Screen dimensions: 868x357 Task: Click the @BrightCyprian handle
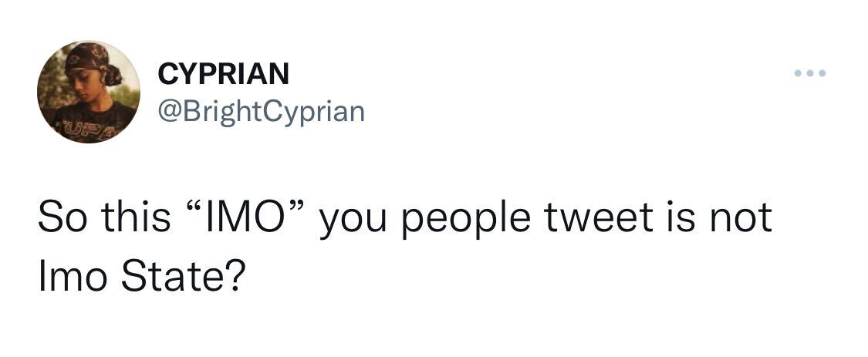click(260, 113)
